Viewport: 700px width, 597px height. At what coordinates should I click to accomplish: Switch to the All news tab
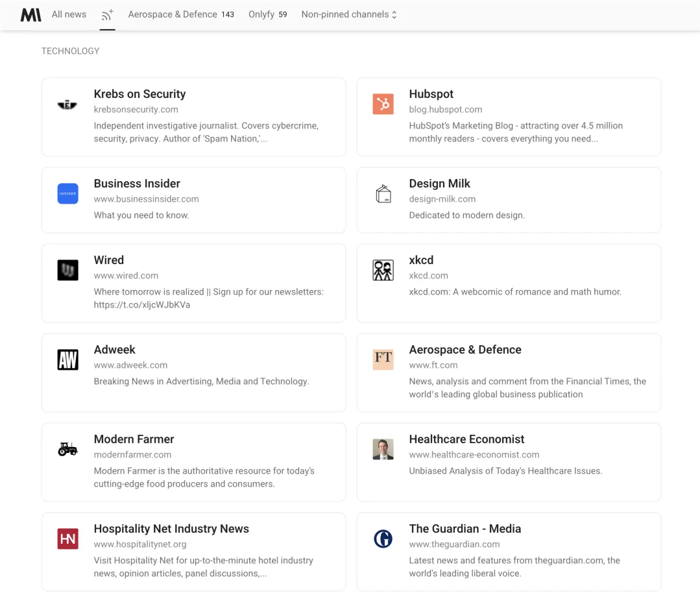(69, 14)
